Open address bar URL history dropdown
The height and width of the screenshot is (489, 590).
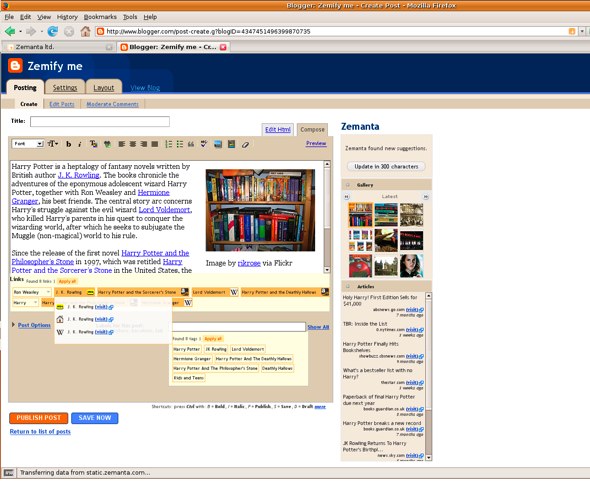click(582, 31)
